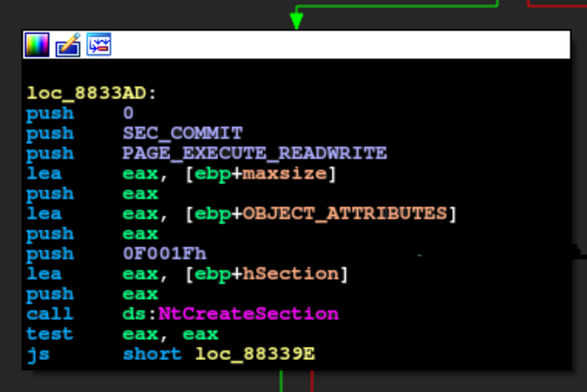This screenshot has height=392, width=587.
Task: Click the push 0 operand
Action: click(x=128, y=113)
